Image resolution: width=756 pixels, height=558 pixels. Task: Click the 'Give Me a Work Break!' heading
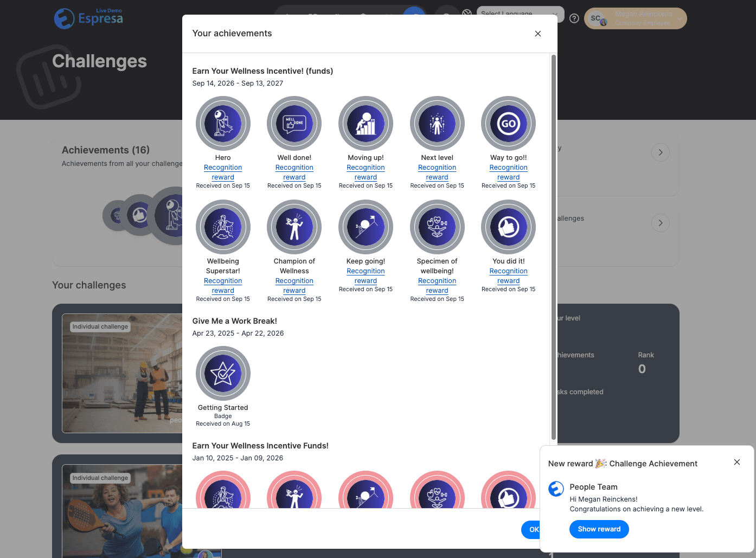pyautogui.click(x=234, y=321)
